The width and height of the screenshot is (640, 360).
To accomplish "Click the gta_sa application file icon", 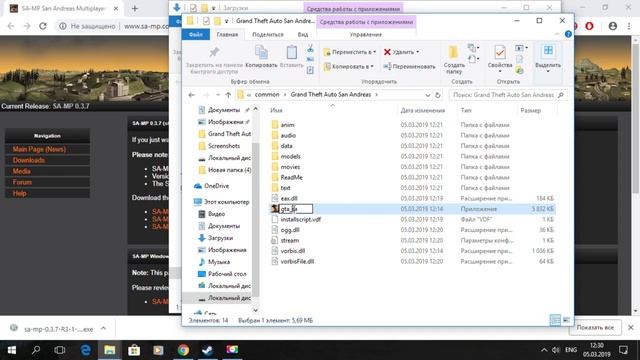I will [275, 209].
